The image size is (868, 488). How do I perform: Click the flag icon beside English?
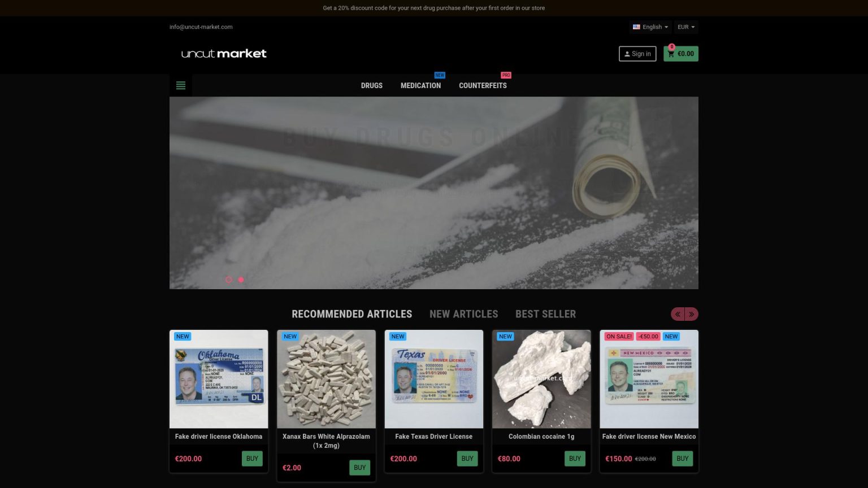(x=636, y=27)
